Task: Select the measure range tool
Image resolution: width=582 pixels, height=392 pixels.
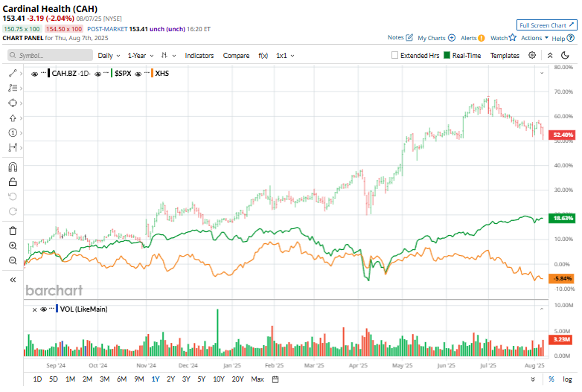Action: [x=13, y=147]
